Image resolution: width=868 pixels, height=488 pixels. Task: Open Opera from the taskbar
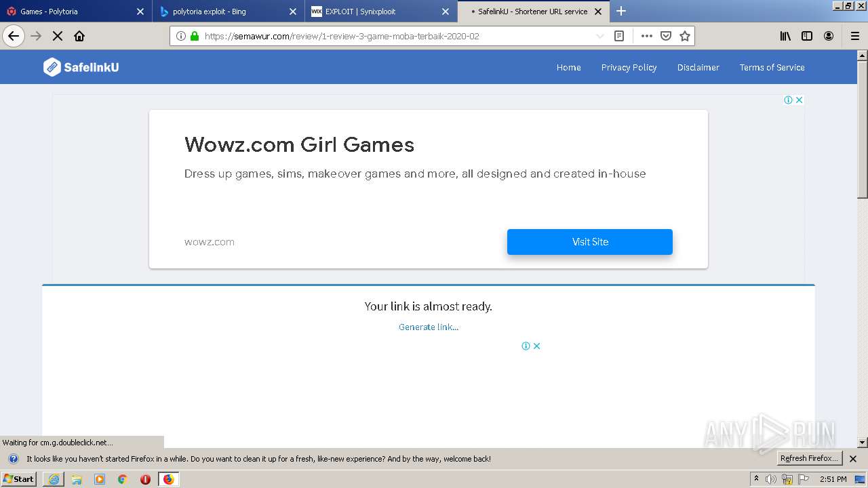point(145,479)
